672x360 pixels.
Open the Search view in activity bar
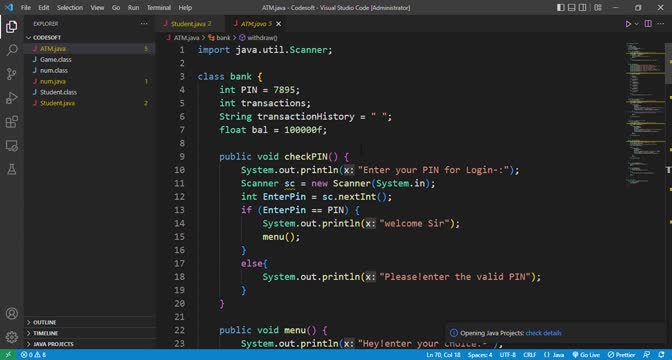pos(12,50)
